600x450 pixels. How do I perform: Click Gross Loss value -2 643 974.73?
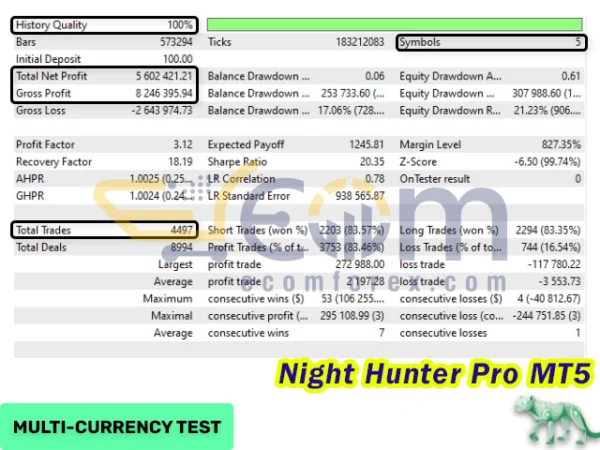pos(162,111)
